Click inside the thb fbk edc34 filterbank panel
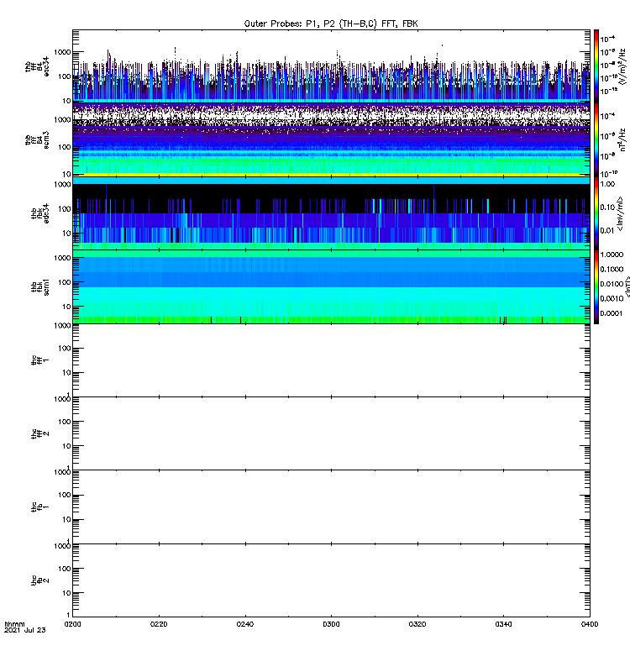 [x=331, y=213]
